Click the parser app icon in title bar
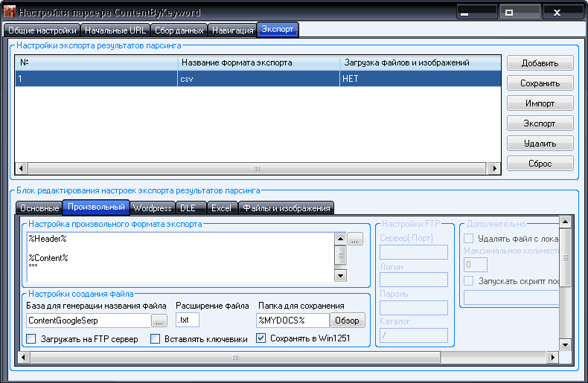 coord(9,13)
